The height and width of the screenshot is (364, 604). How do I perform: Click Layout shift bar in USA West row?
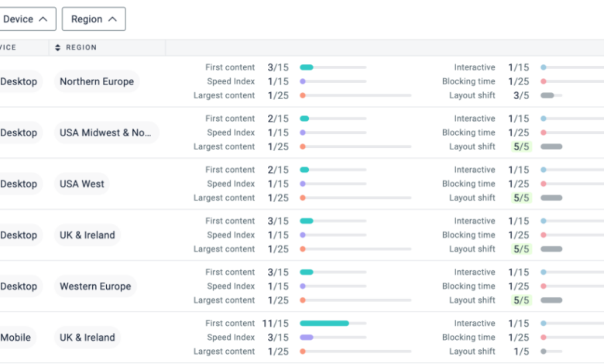(x=551, y=198)
